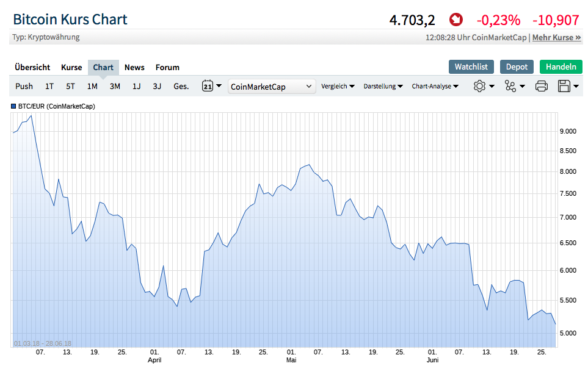Open the Darstellung dropdown

(383, 86)
